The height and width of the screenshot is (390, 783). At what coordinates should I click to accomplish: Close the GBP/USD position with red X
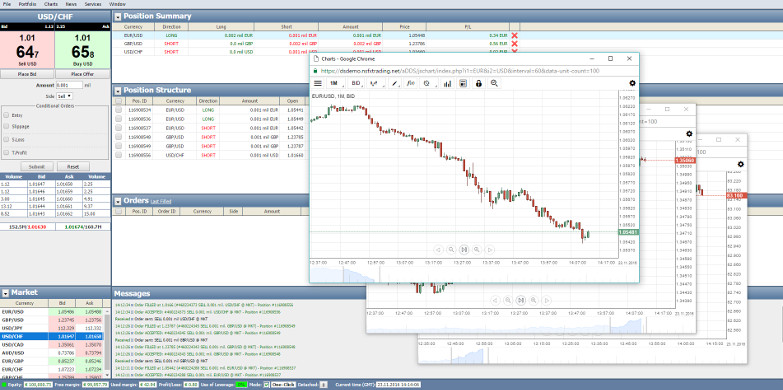[515, 43]
